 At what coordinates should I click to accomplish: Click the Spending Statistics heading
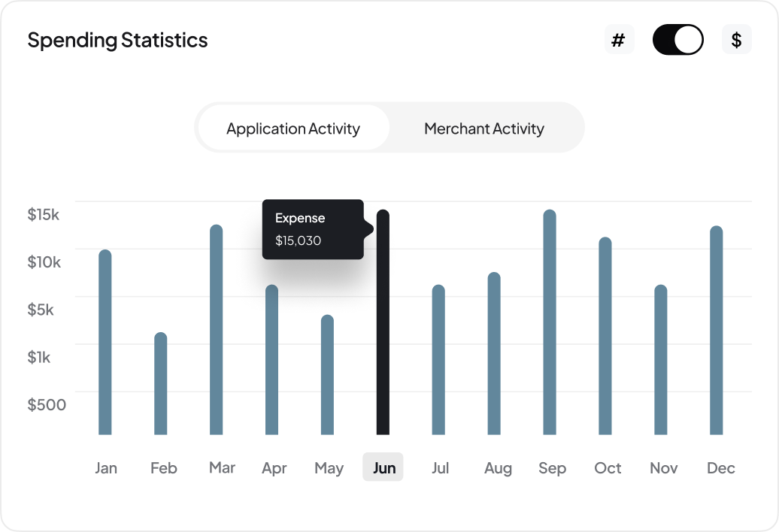pos(117,40)
